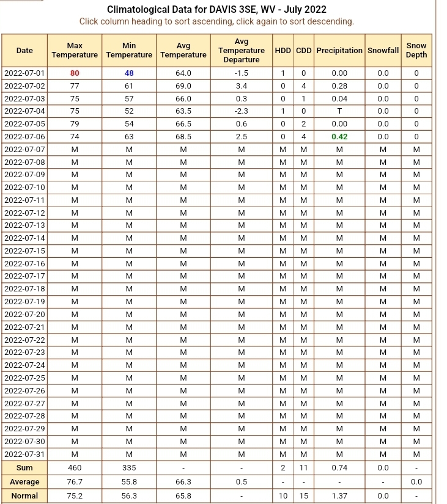Click Sum precipitation value 0.74

pyautogui.click(x=339, y=468)
